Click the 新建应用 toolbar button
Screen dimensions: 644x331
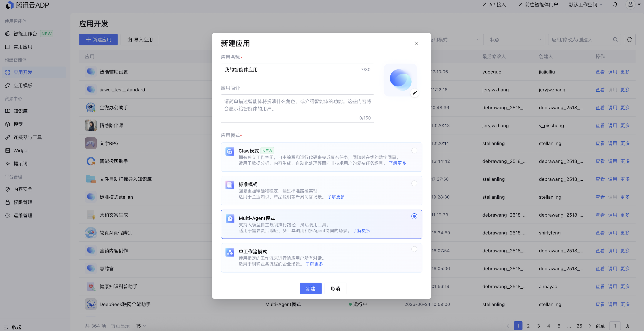pyautogui.click(x=98, y=39)
